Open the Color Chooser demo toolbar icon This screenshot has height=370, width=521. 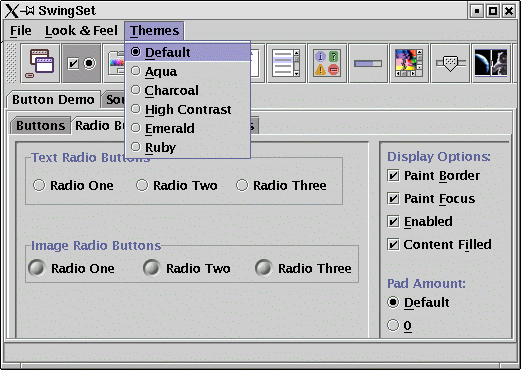click(x=114, y=63)
